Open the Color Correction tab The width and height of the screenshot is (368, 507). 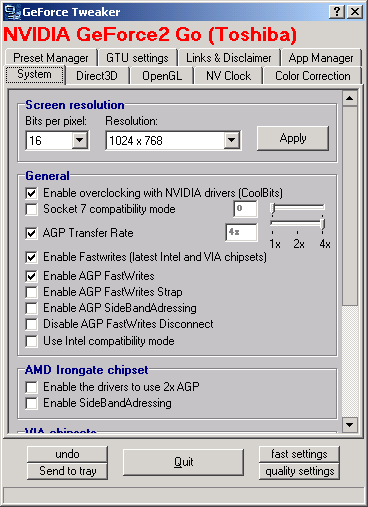[x=313, y=76]
